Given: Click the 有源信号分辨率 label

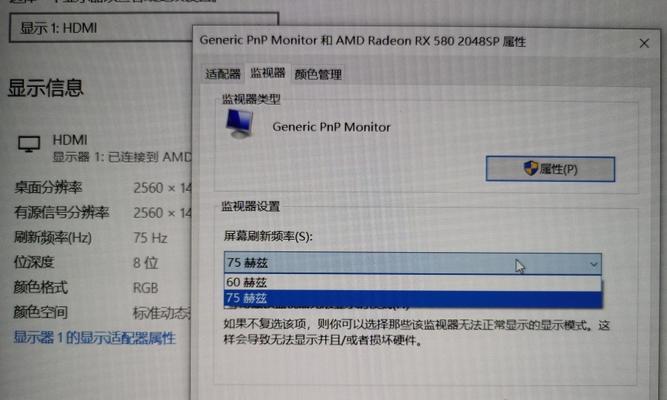Looking at the screenshot, I should [x=62, y=212].
